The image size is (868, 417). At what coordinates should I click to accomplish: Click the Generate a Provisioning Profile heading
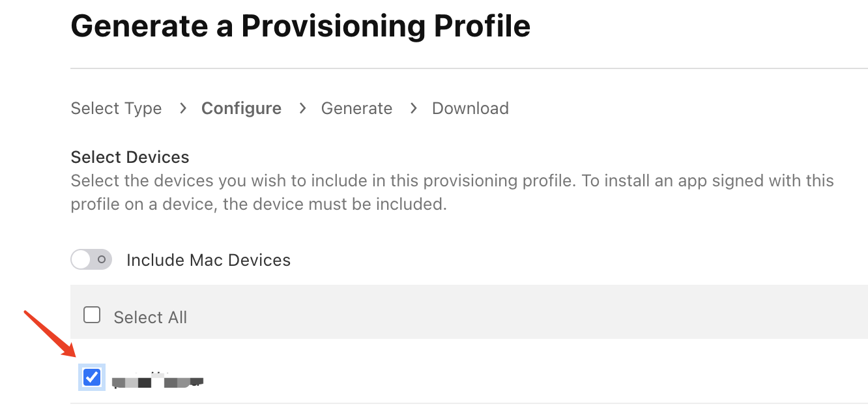[300, 27]
